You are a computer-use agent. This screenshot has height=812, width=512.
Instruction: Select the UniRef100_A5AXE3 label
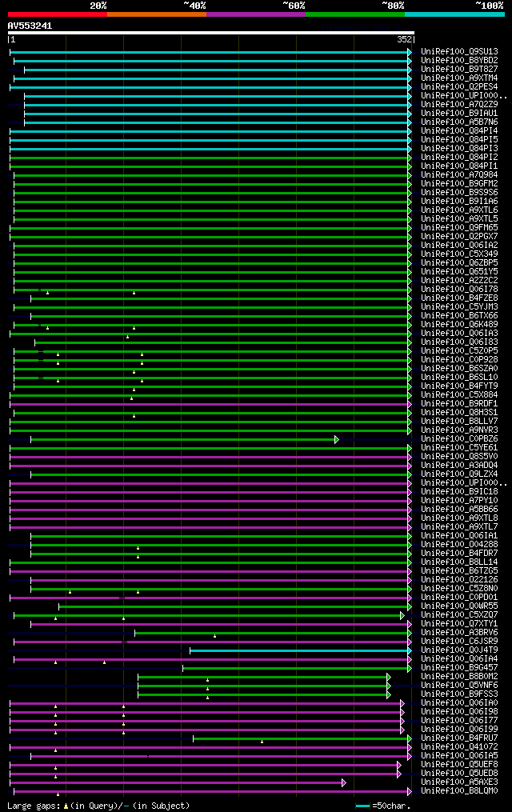459,782
